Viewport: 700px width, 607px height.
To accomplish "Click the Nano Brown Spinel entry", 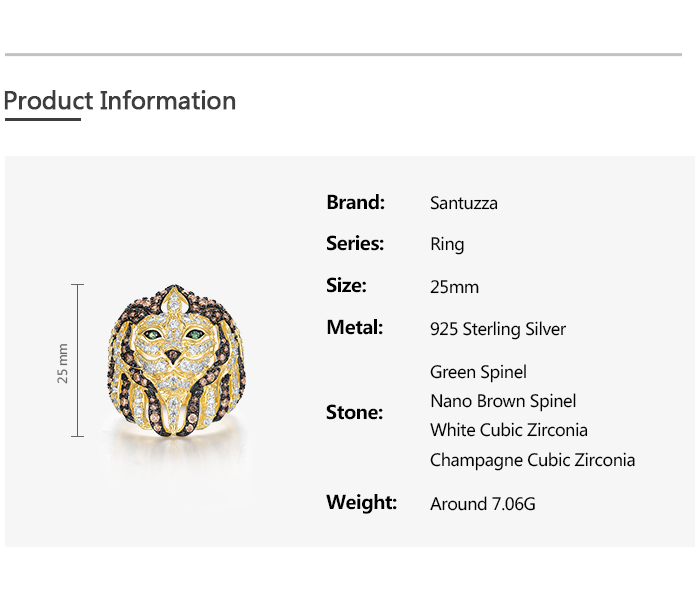I will [503, 401].
